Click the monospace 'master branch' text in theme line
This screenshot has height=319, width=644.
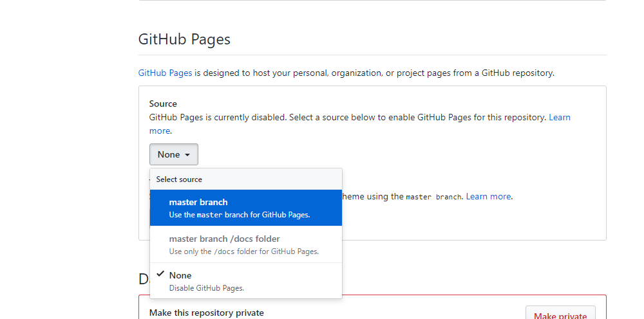pyautogui.click(x=433, y=197)
